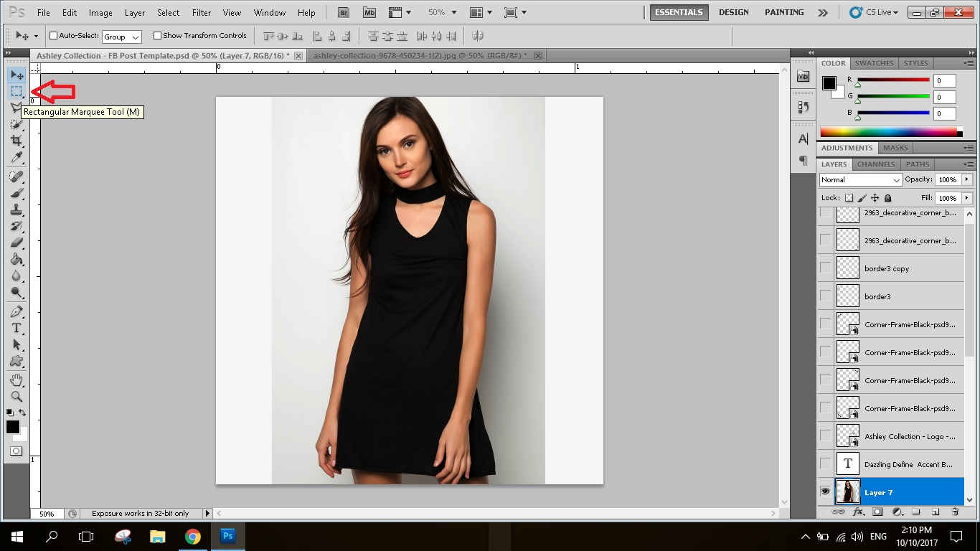The height and width of the screenshot is (551, 980).
Task: Show the border3 copy layer
Action: [825, 268]
